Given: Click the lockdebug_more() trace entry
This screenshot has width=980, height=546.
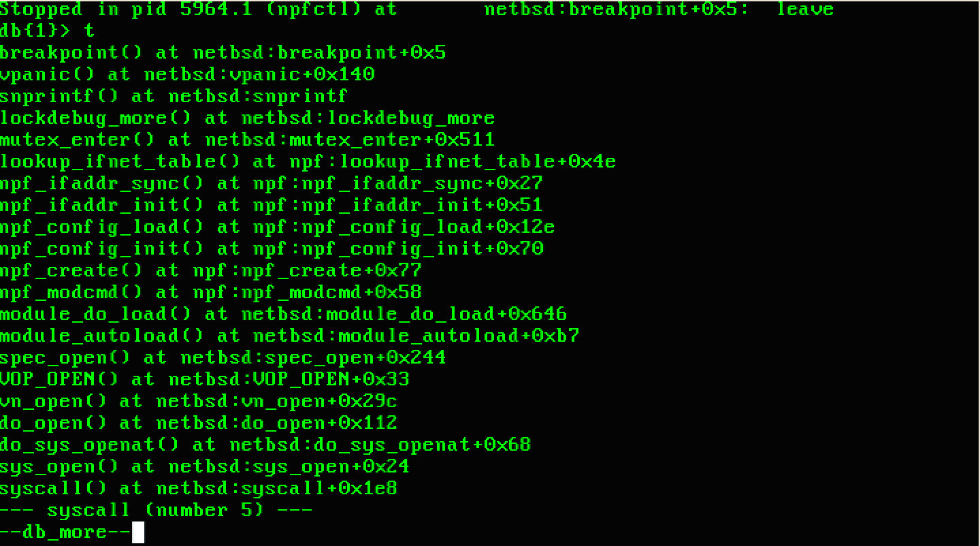Looking at the screenshot, I should tap(247, 118).
